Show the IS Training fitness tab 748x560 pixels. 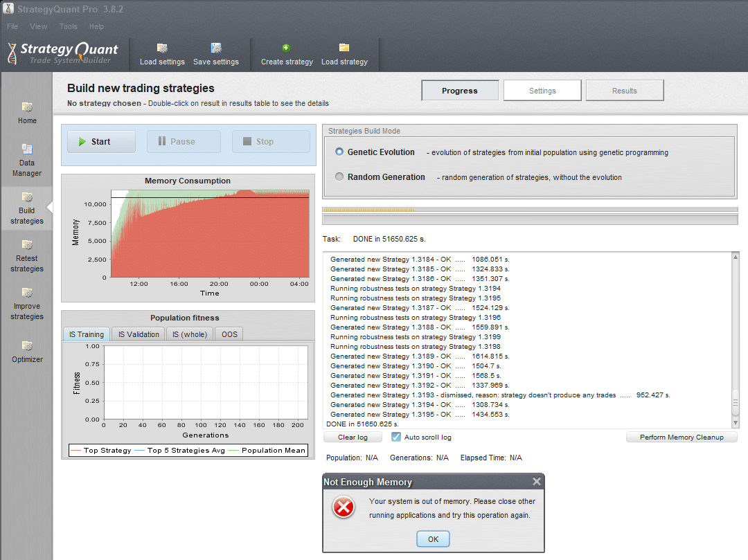click(87, 334)
